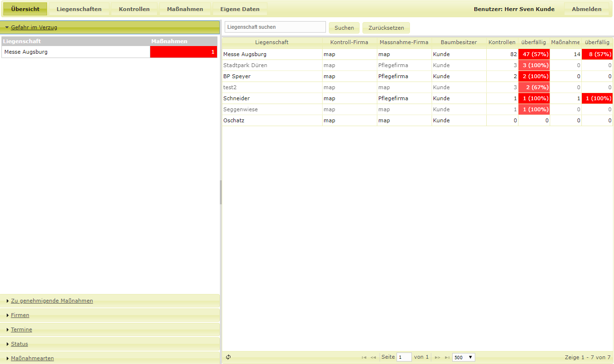Jump to the last page of results
The height and width of the screenshot is (364, 614).
(x=447, y=357)
